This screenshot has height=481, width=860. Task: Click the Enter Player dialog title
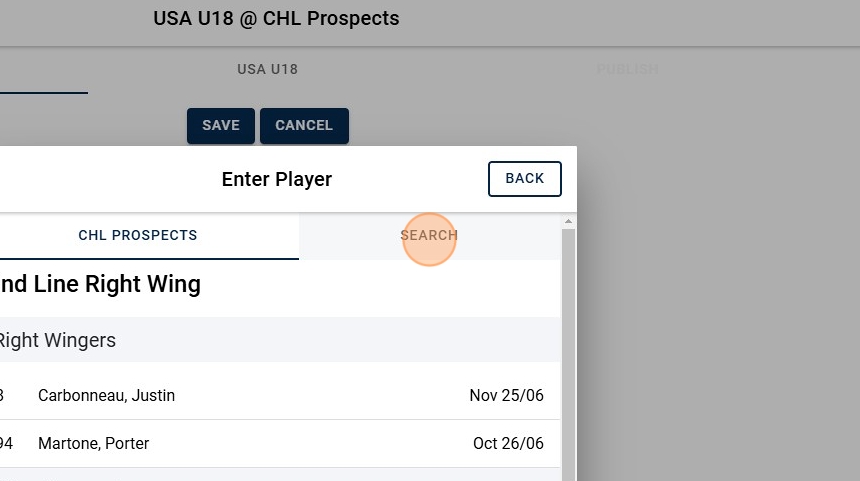tap(277, 180)
